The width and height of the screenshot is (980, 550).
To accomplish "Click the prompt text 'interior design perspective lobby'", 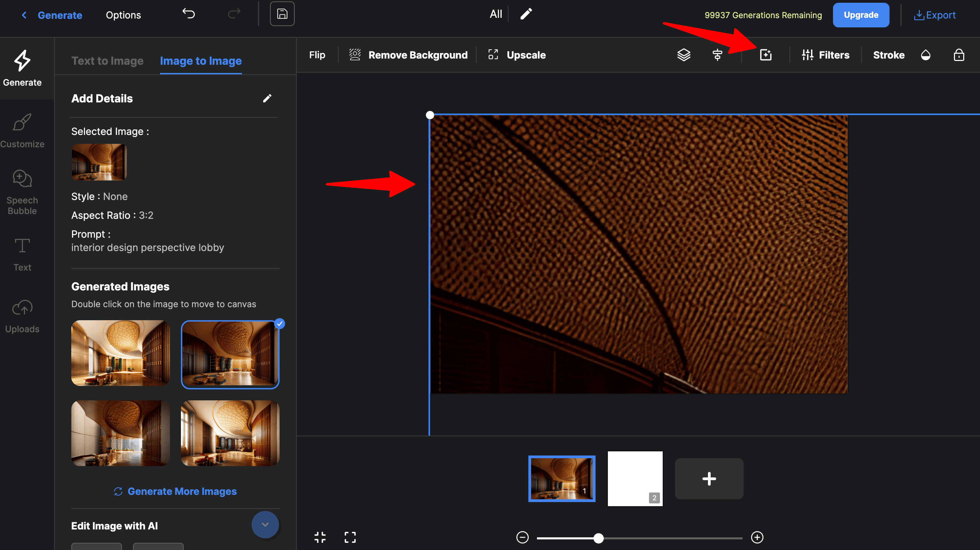I will pyautogui.click(x=148, y=248).
